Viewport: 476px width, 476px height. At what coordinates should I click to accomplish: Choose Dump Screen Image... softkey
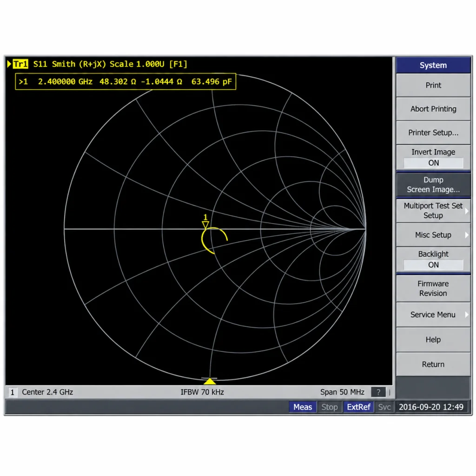tap(433, 185)
